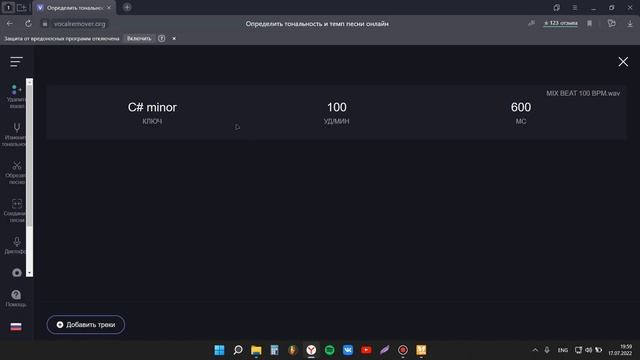
Task: Click the page translate/reader icon in address bar
Action: point(531,24)
